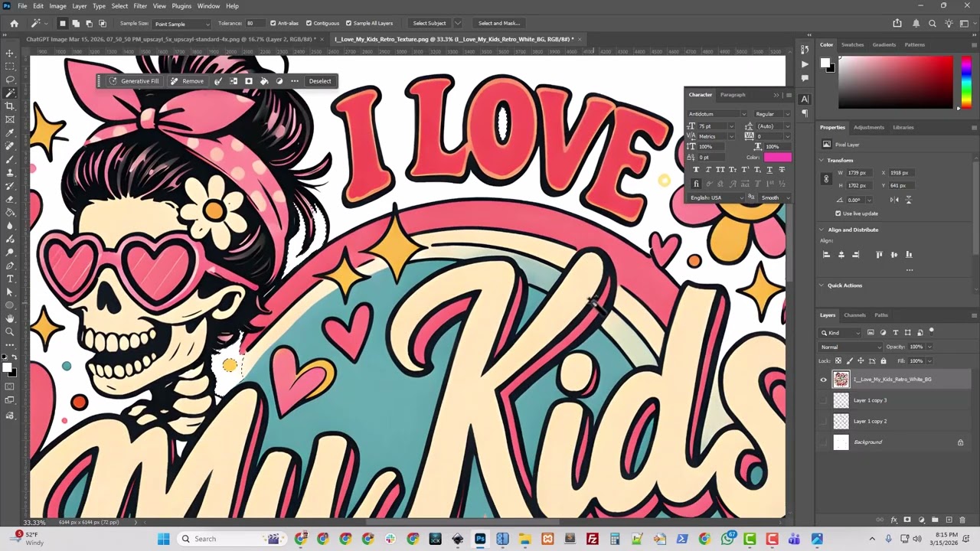Open the Sample Size dropdown

(x=182, y=24)
